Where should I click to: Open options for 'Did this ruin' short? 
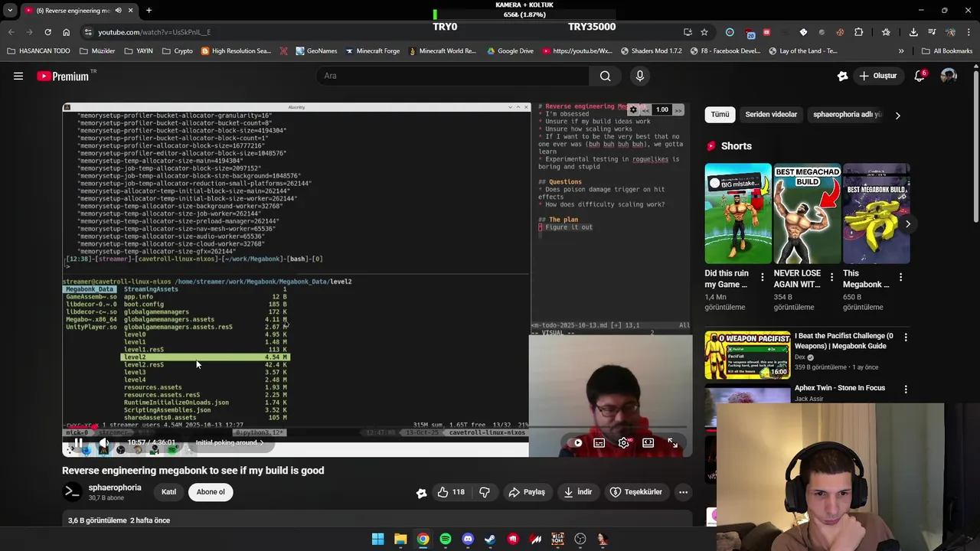762,278
